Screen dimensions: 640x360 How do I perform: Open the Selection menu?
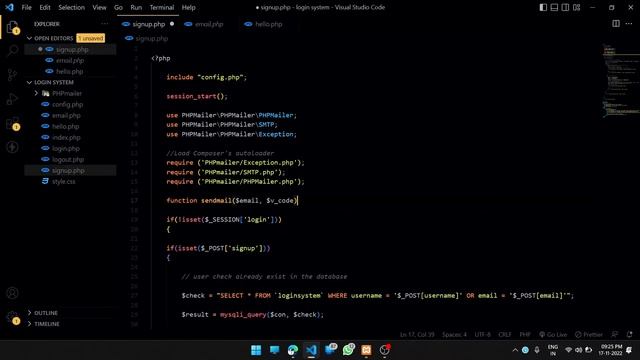pos(71,7)
